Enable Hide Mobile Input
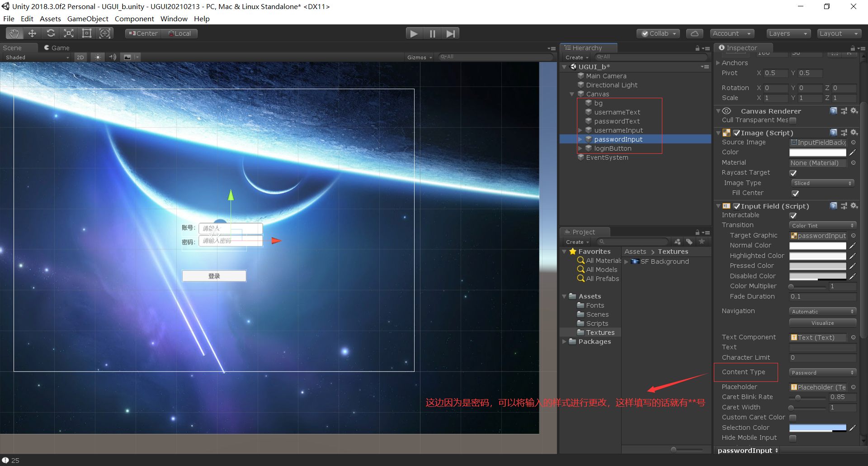Image resolution: width=868 pixels, height=466 pixels. [793, 438]
